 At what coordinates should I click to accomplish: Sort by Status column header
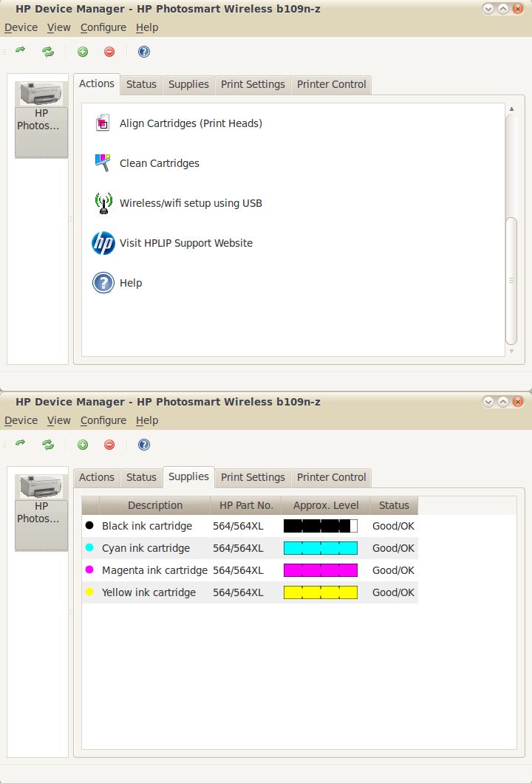(394, 505)
